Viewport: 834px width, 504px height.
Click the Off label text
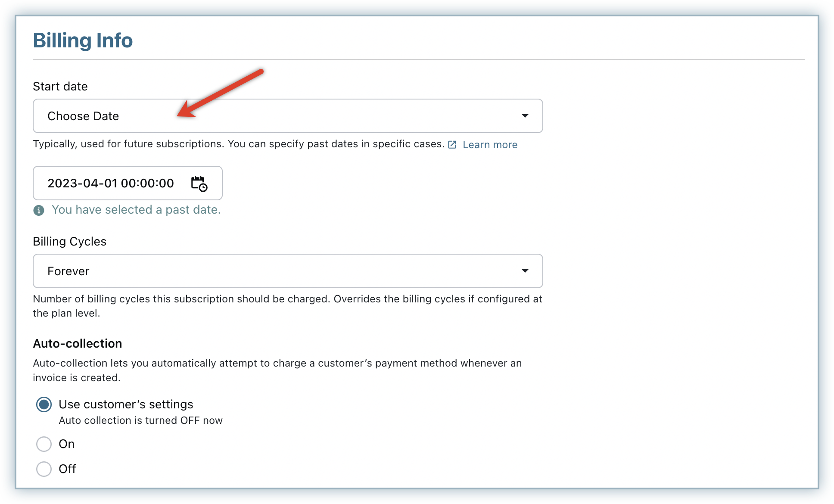pos(67,469)
